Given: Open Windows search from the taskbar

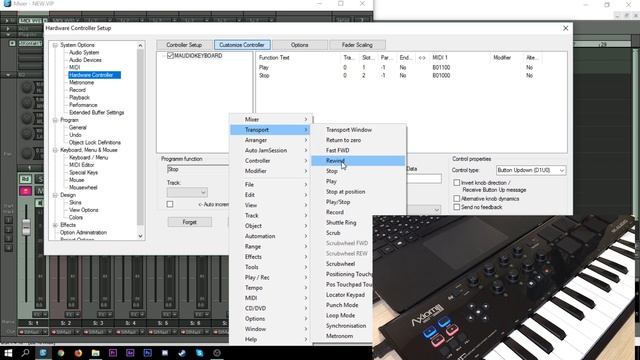Looking at the screenshot, I should coord(25,353).
